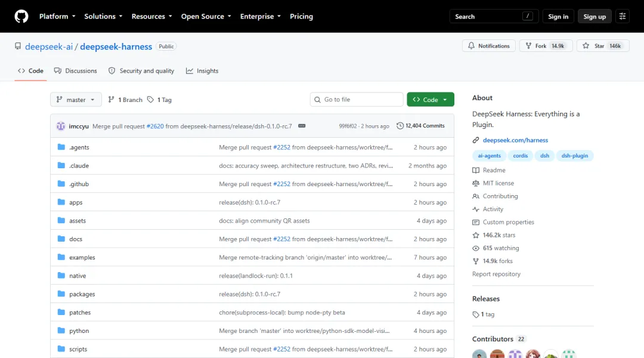Open the Solutions dropdown menu

pyautogui.click(x=103, y=17)
